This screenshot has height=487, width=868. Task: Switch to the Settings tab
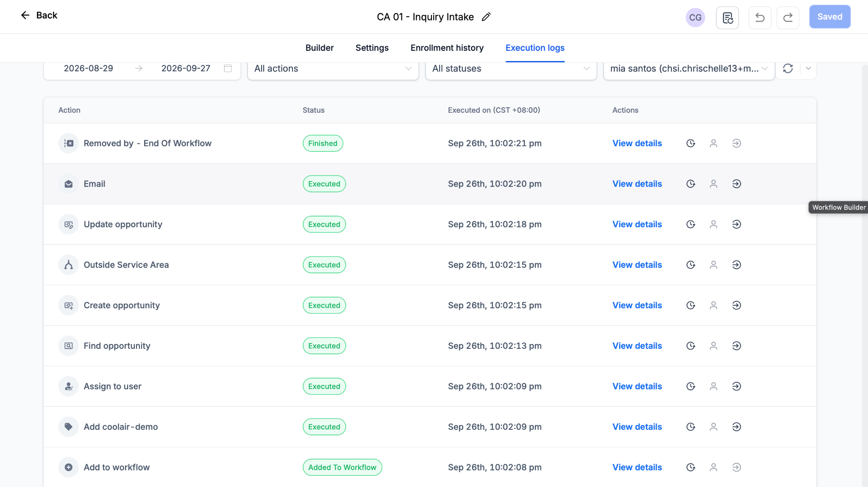point(372,48)
